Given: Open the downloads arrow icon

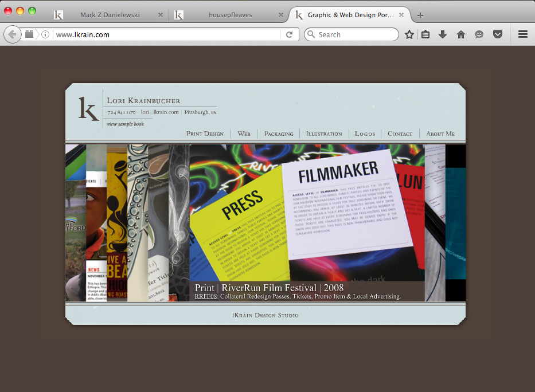Looking at the screenshot, I should pyautogui.click(x=443, y=34).
